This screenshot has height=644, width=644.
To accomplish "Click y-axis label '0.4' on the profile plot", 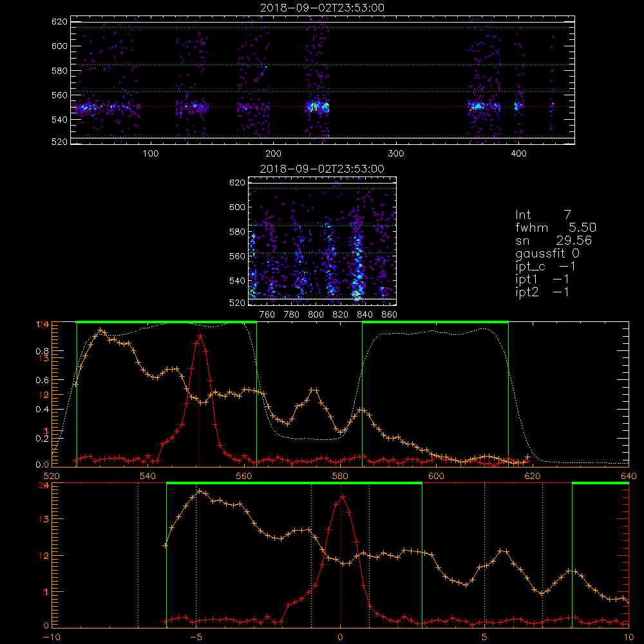I will 43,410.
